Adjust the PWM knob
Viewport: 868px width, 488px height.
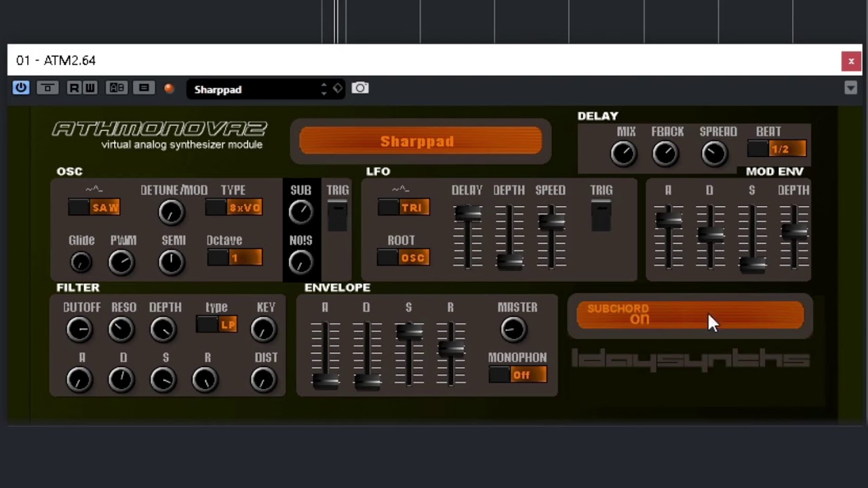[x=121, y=262]
